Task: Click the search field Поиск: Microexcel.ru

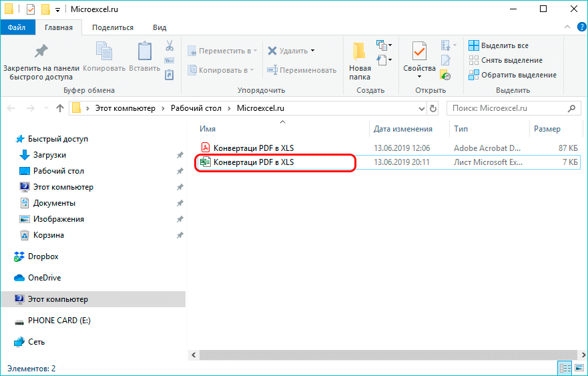Action: 507,108
